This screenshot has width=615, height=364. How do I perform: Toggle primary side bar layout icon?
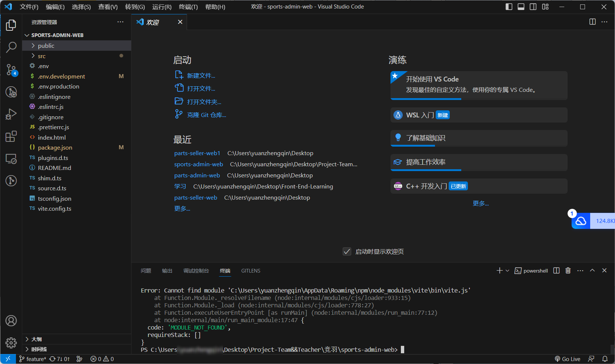pos(509,7)
